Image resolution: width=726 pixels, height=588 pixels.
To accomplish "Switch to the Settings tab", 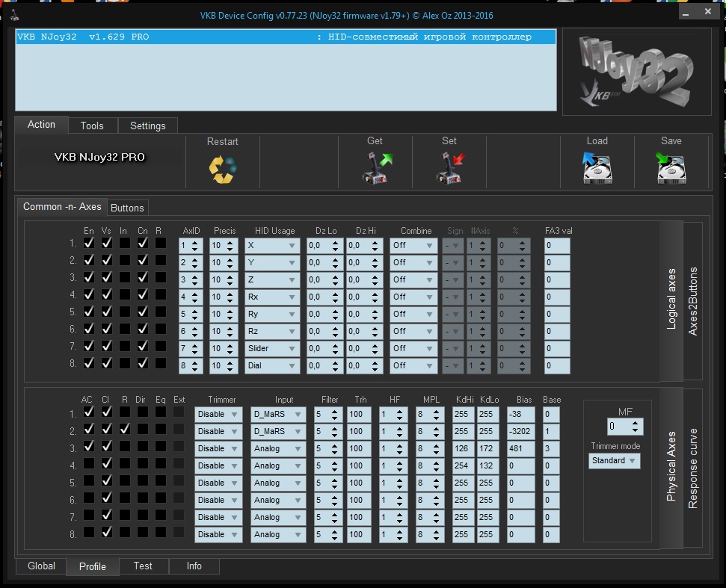I will 148,126.
